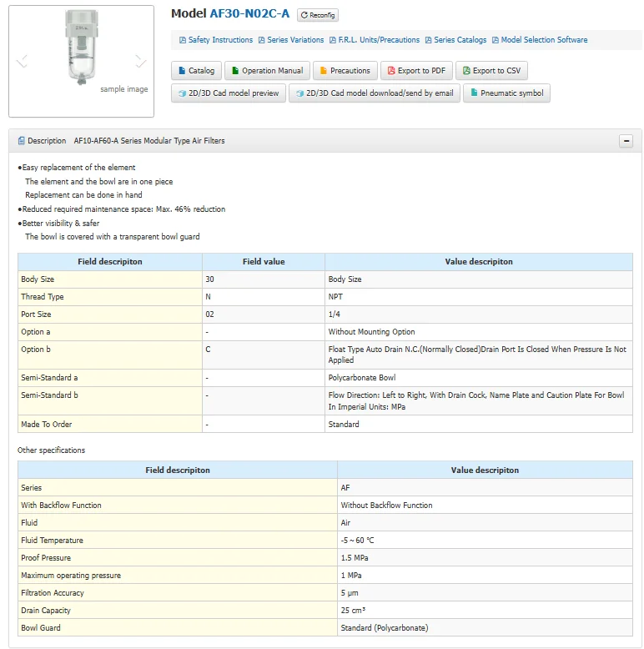Click the Precautions button
The image size is (644, 649).
pos(345,71)
